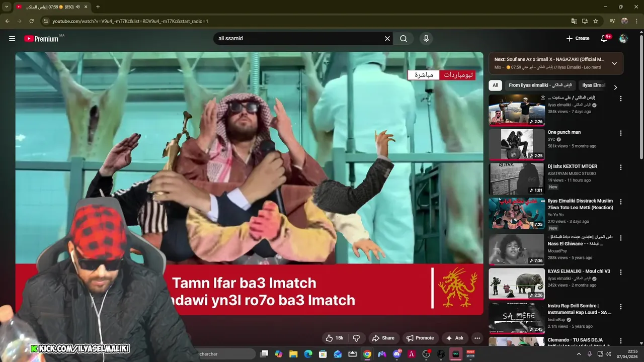Run the search with the magnifier button

(404, 38)
